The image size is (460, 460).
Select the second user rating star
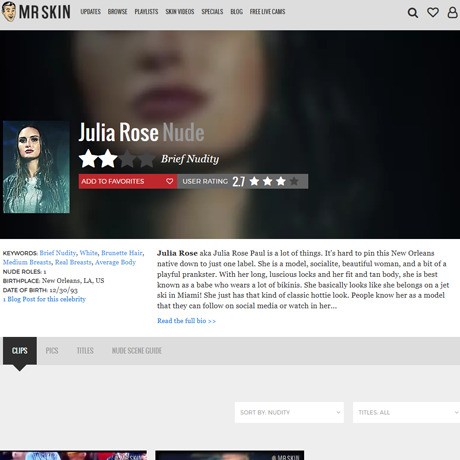coord(267,181)
